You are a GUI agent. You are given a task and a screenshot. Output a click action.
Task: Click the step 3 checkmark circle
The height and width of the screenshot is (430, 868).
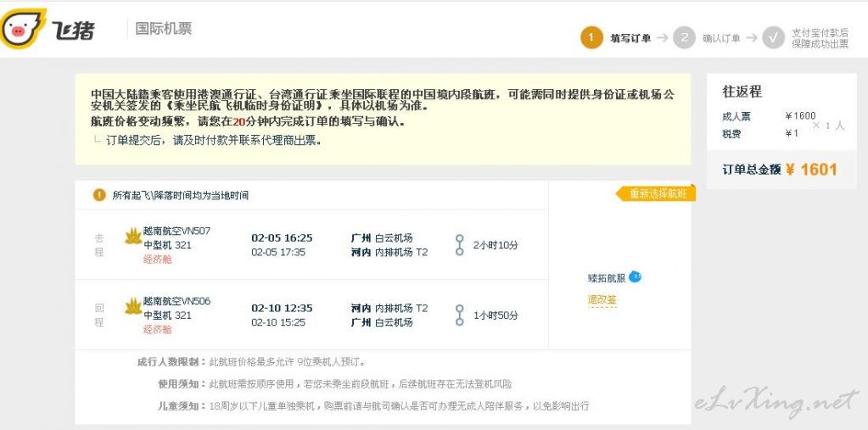[773, 38]
